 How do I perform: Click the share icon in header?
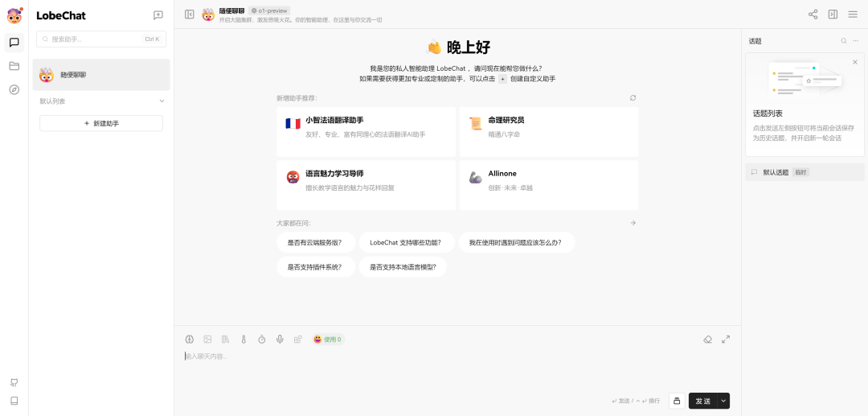(813, 14)
